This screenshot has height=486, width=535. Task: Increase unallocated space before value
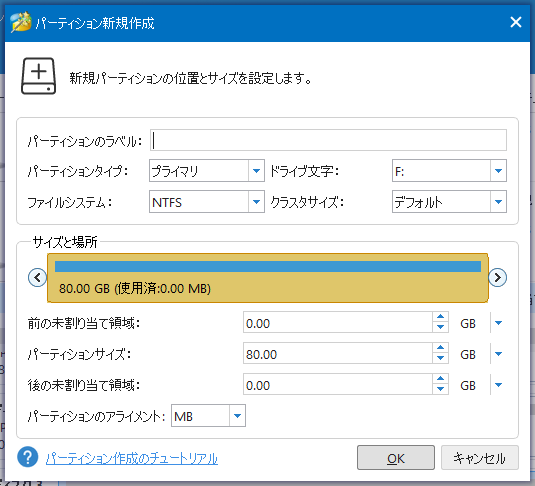coord(440,316)
